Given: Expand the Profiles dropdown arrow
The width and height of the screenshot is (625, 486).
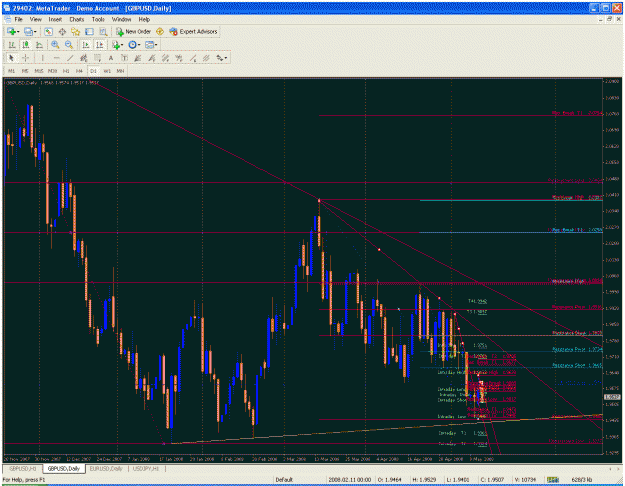Looking at the screenshot, I should 35,32.
